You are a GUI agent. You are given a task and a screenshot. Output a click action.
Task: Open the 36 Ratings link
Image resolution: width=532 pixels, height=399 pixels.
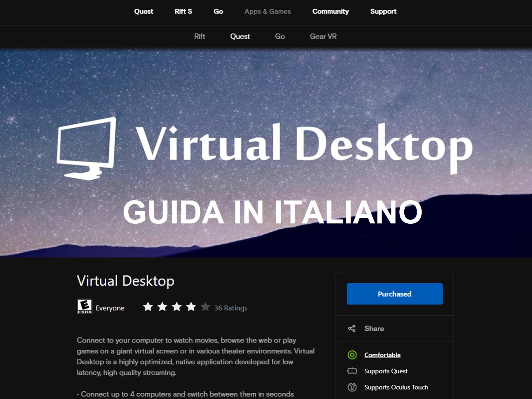[x=231, y=308]
